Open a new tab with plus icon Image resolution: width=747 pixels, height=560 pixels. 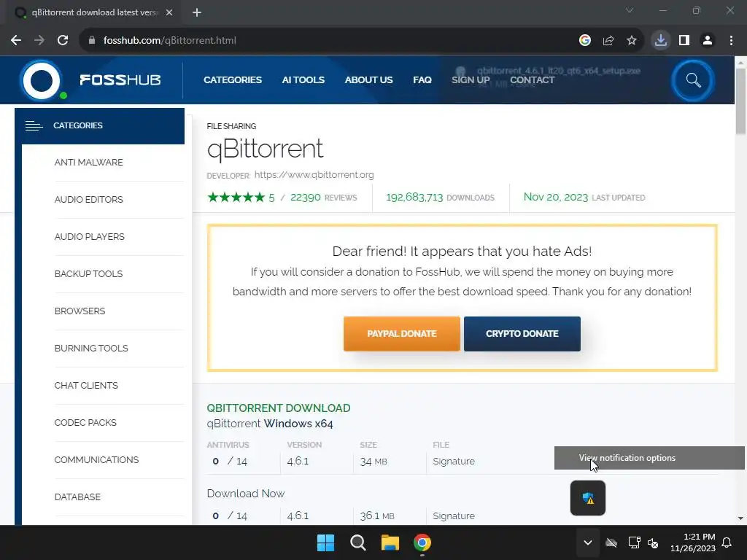pyautogui.click(x=197, y=12)
